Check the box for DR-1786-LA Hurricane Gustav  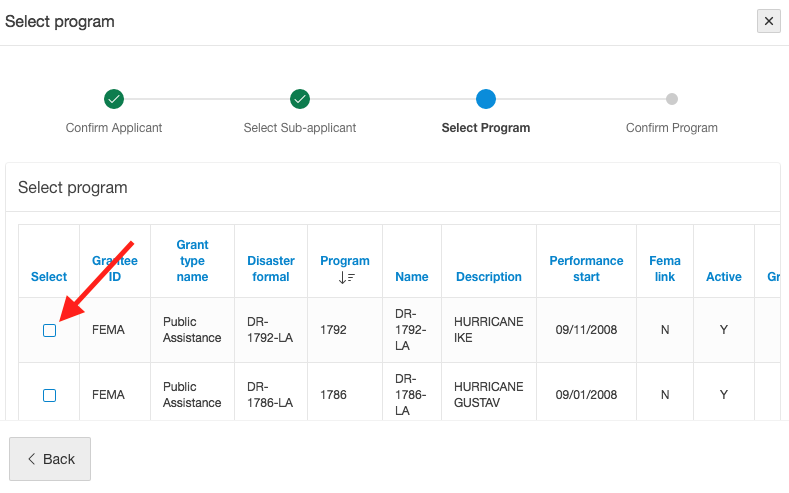49,395
